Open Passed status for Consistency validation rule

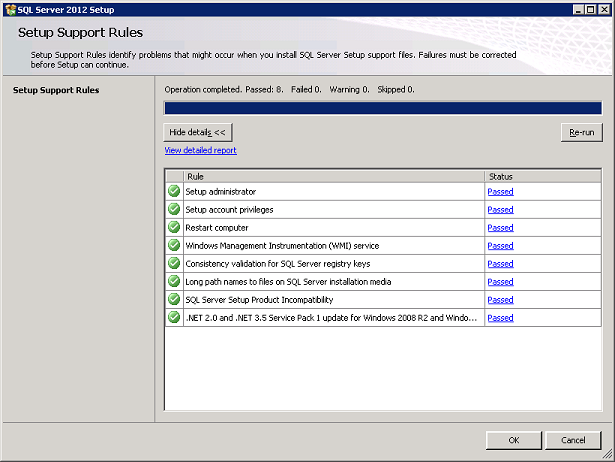(x=500, y=264)
